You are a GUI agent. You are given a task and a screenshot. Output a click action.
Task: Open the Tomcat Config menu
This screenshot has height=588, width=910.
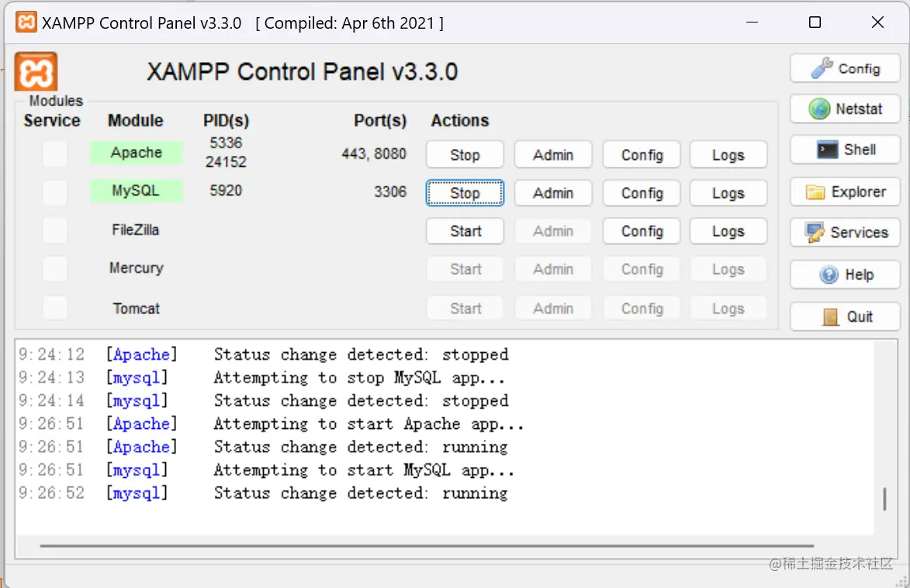(642, 308)
